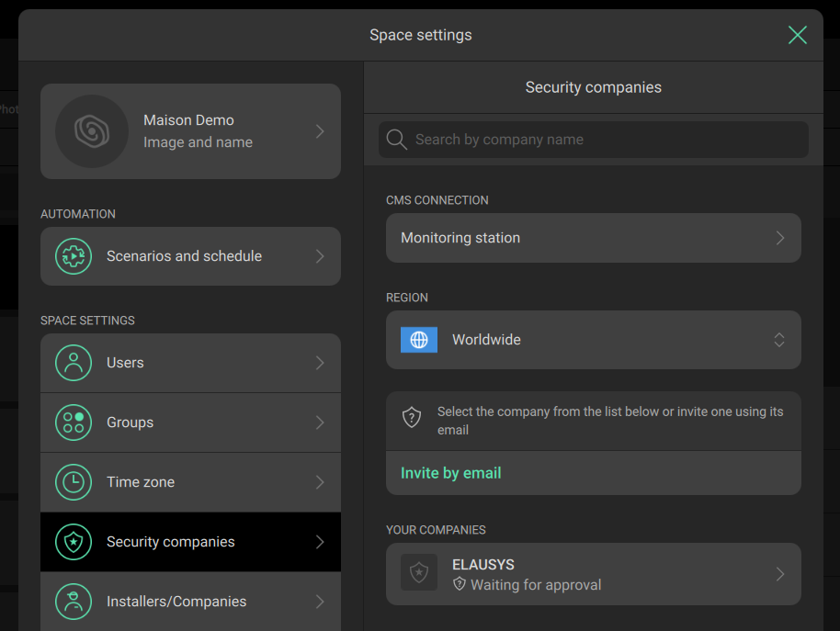Click the company selection hint text
The height and width of the screenshot is (631, 840).
pos(610,421)
